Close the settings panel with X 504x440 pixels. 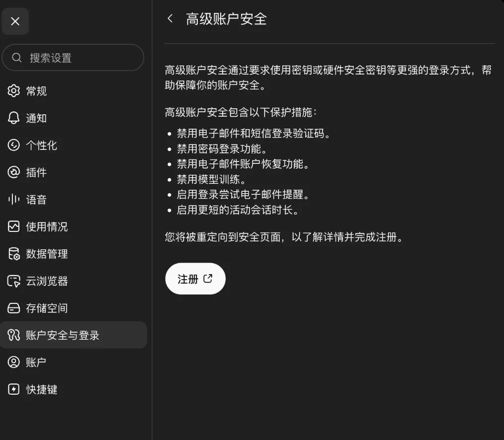pos(15,21)
